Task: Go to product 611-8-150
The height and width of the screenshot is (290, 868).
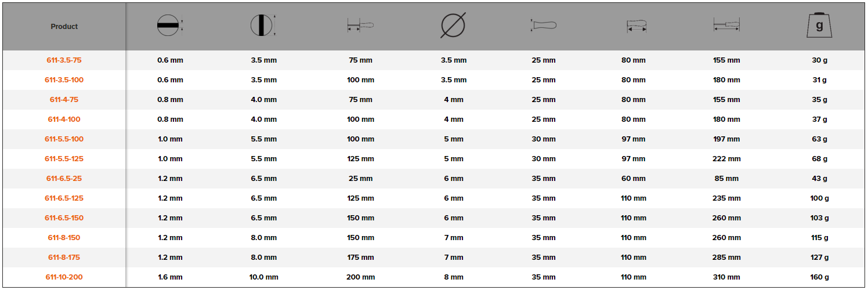Action: coord(64,238)
